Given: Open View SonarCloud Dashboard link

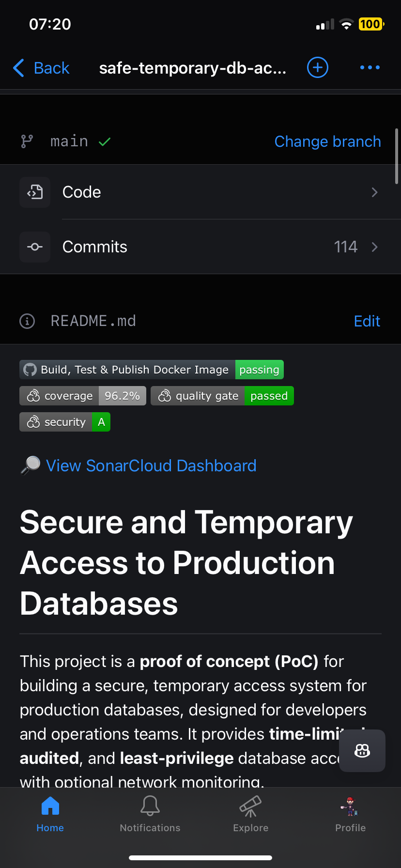Looking at the screenshot, I should (x=151, y=465).
